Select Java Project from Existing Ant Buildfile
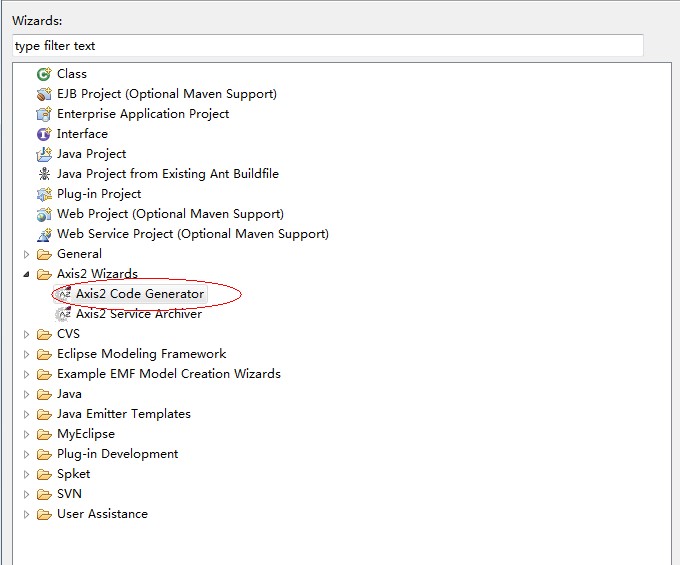The image size is (680, 565). click(168, 174)
